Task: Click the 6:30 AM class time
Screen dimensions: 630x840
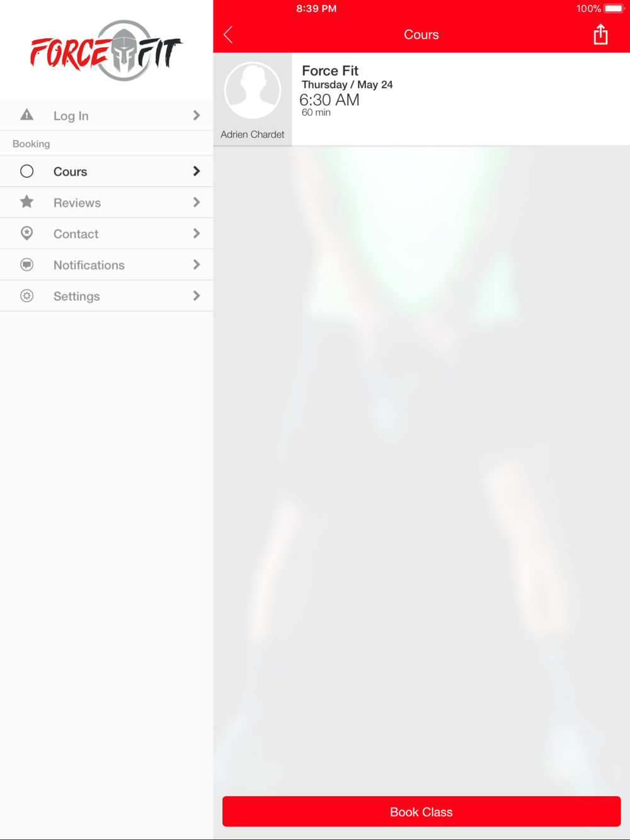Action: coord(329,99)
